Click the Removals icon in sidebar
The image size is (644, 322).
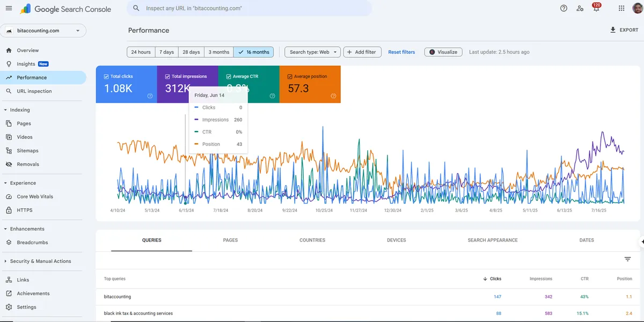coord(9,164)
